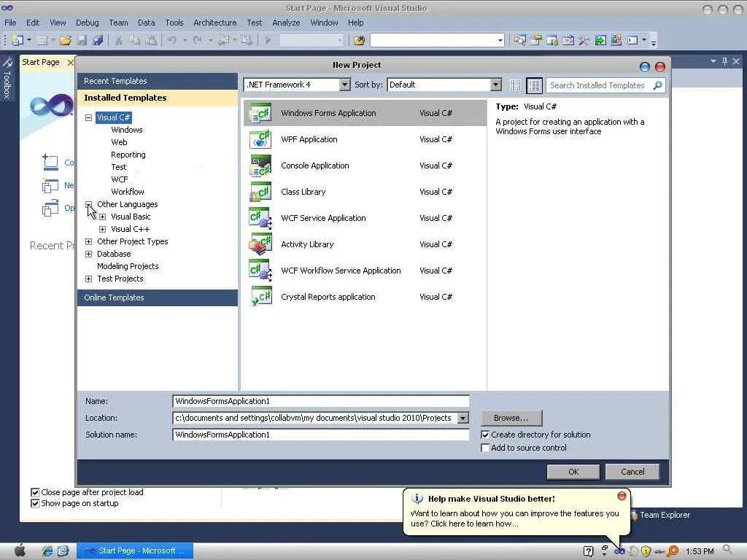Click the search magnifier in templates box
747x560 pixels.
657,85
